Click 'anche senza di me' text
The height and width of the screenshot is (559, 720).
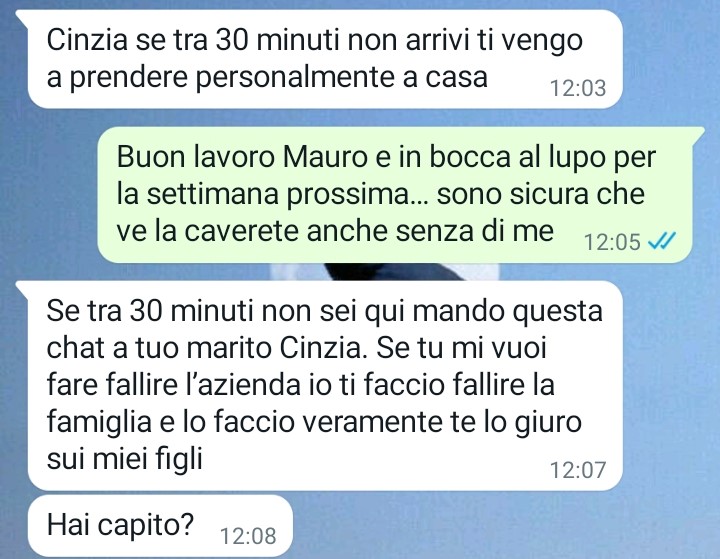pos(430,231)
